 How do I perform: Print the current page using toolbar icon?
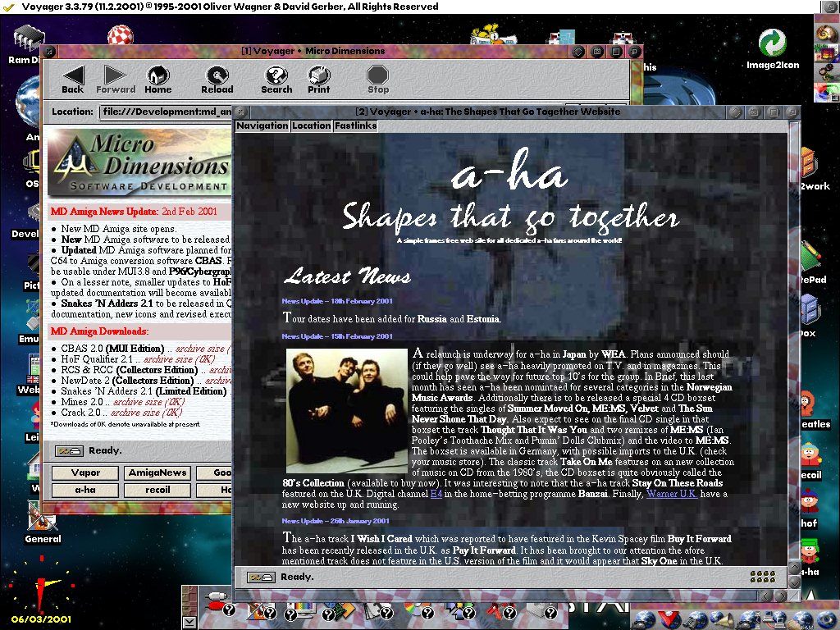(x=319, y=80)
